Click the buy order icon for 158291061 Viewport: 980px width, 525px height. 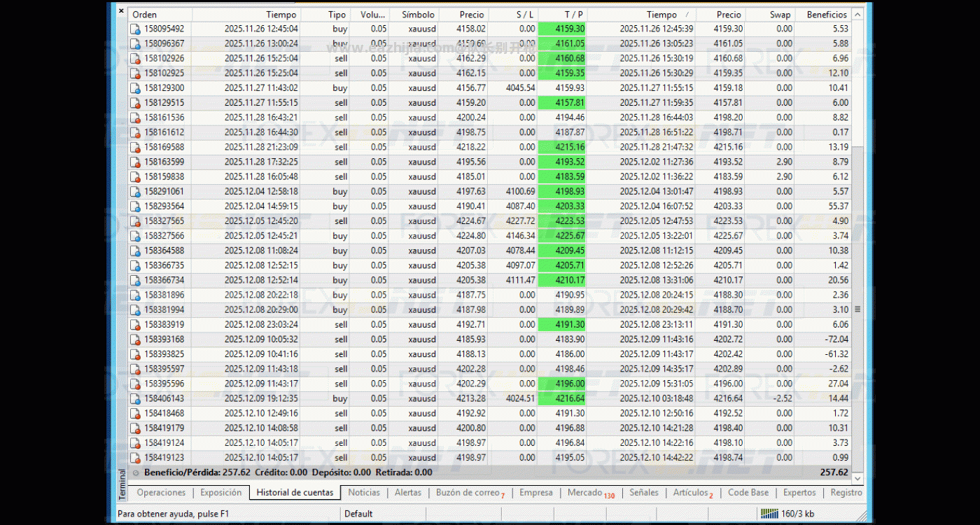(x=135, y=191)
